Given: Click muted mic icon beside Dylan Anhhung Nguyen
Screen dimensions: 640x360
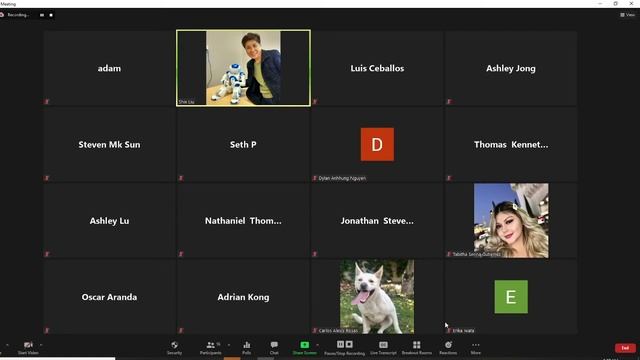Looking at the screenshot, I should [315, 178].
